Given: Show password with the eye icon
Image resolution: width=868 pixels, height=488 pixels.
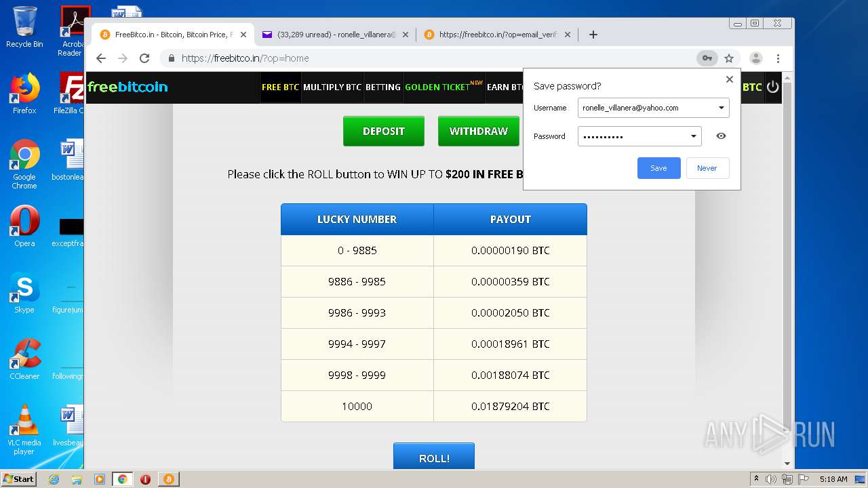Looking at the screenshot, I should [721, 136].
